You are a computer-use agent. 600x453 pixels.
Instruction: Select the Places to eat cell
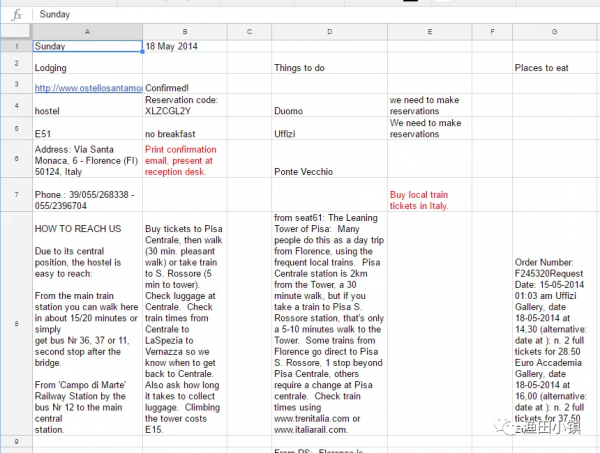pos(554,67)
